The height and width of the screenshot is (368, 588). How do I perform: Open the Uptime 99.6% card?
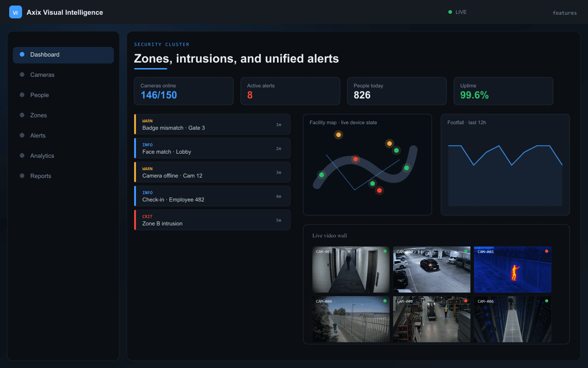[503, 91]
